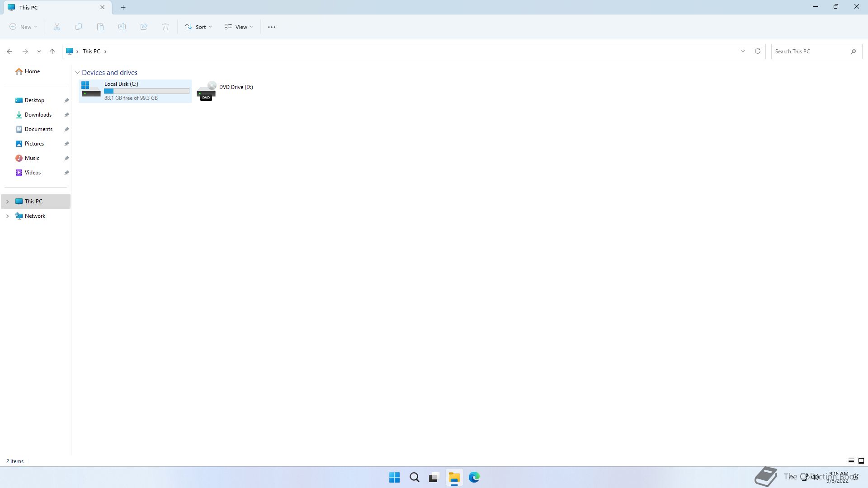This screenshot has width=868, height=488.
Task: Click the Refresh icon beside address bar
Action: (758, 51)
